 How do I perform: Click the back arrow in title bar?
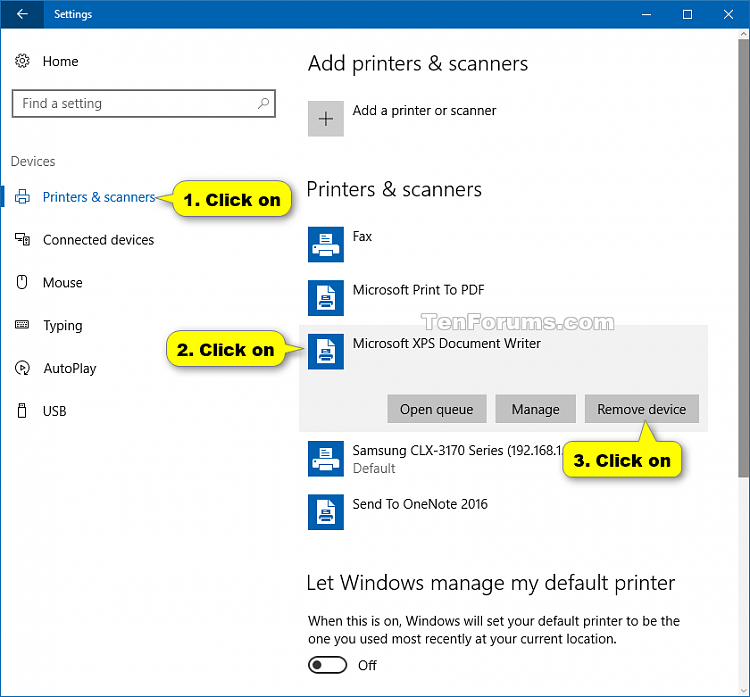[22, 14]
